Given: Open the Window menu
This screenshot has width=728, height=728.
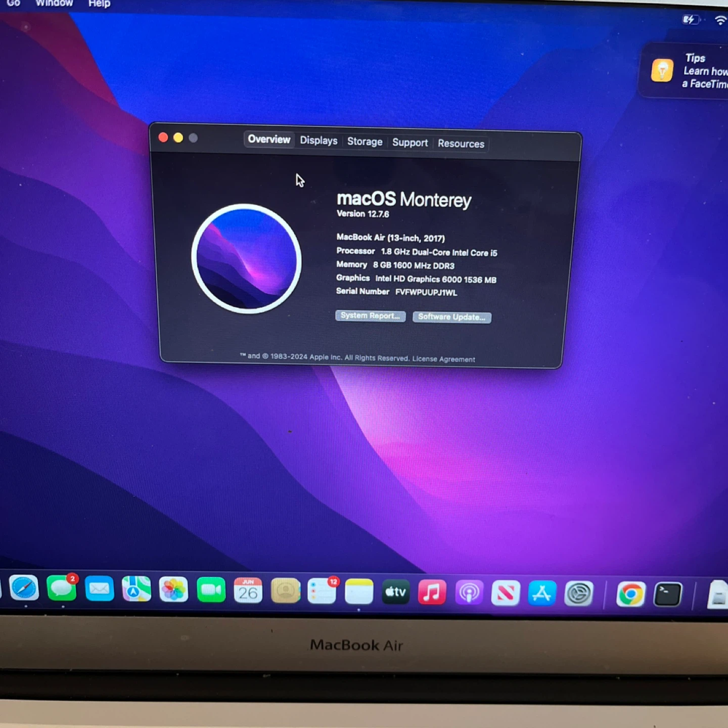Looking at the screenshot, I should click(x=54, y=3).
